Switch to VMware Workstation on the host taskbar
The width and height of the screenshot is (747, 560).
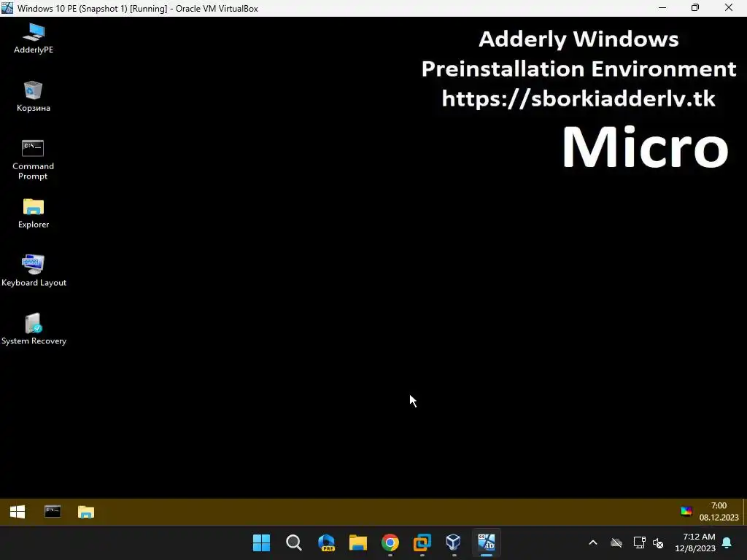point(422,542)
